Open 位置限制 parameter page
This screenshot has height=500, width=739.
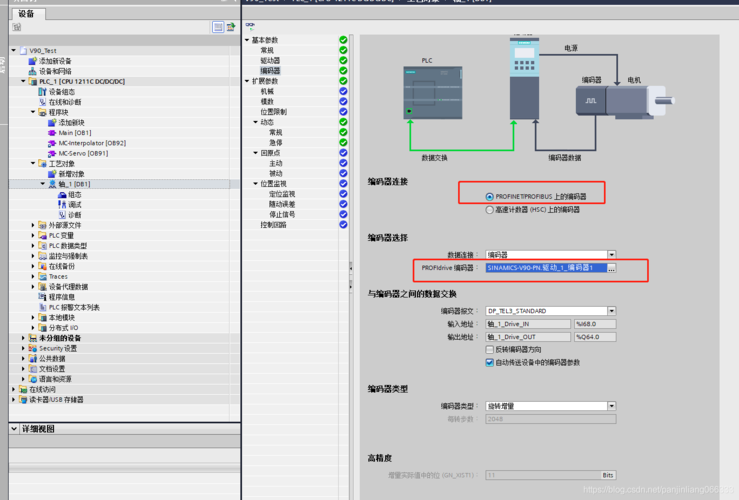click(x=273, y=112)
